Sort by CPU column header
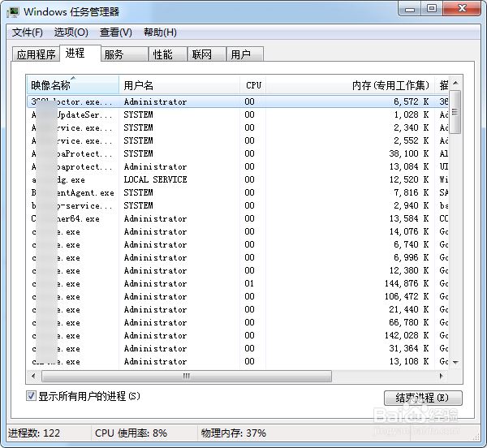 [x=252, y=84]
